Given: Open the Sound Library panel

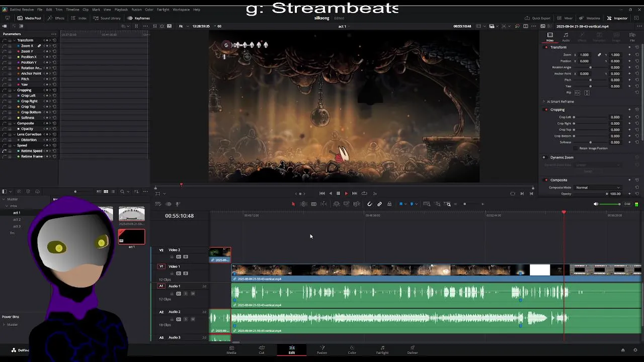Looking at the screenshot, I should 106,18.
